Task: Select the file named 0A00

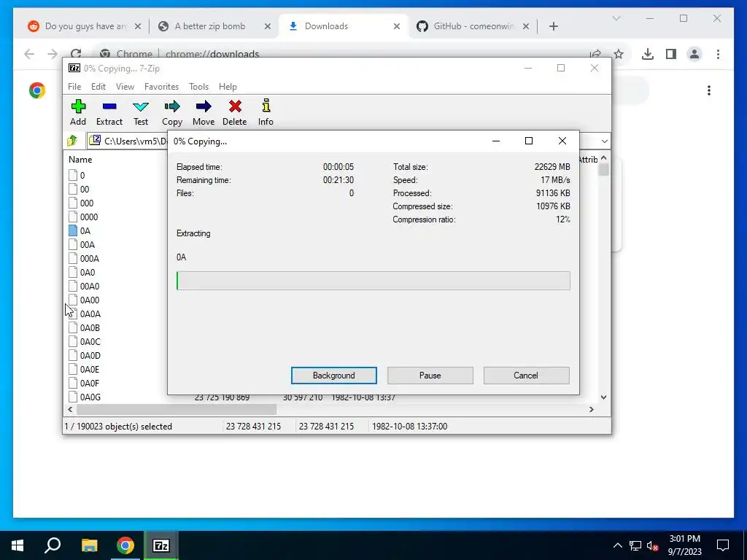Action: (84, 300)
